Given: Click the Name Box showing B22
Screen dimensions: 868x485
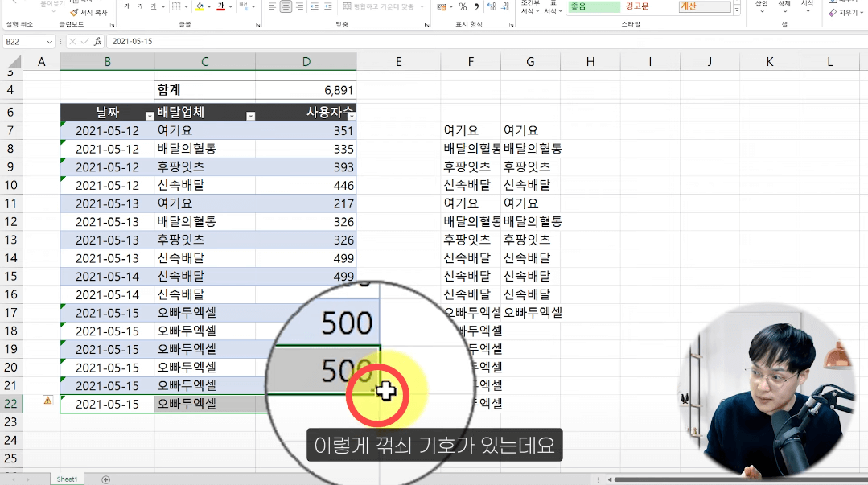Looking at the screenshot, I should [x=23, y=42].
